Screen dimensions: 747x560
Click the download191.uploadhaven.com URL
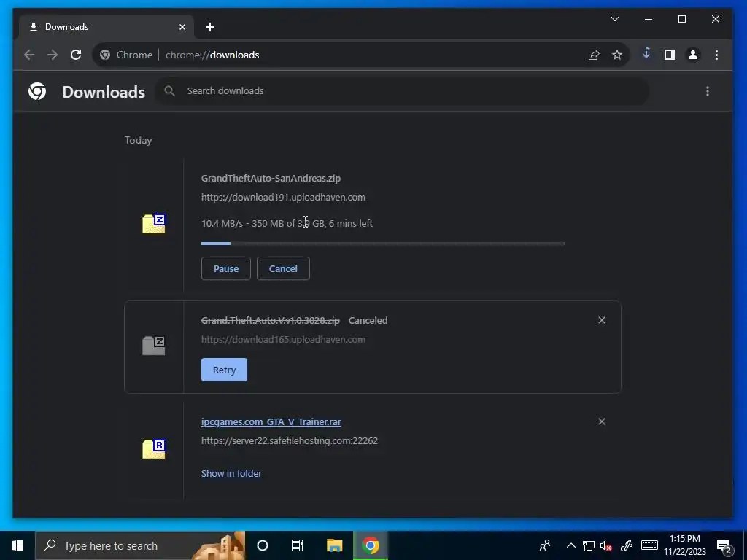(283, 197)
